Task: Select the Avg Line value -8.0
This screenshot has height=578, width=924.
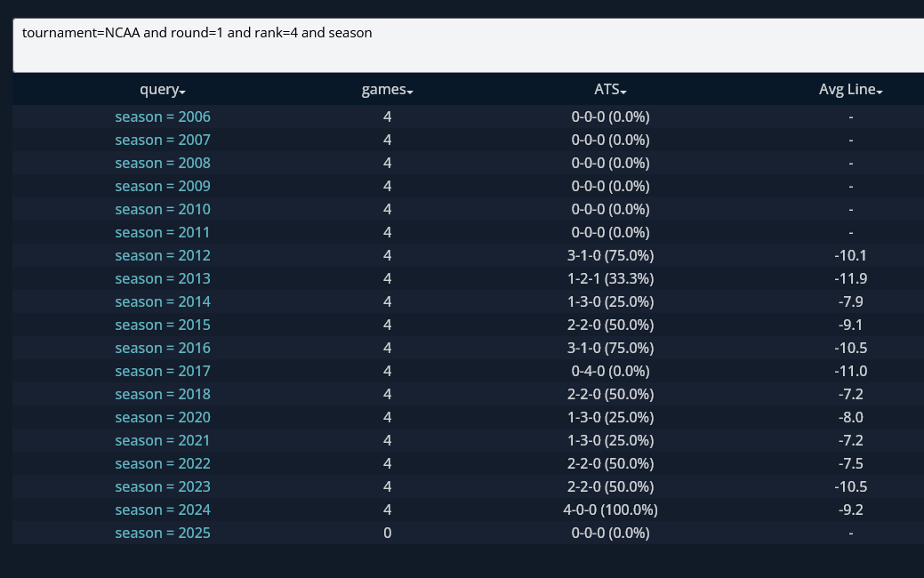Action: [x=851, y=417]
